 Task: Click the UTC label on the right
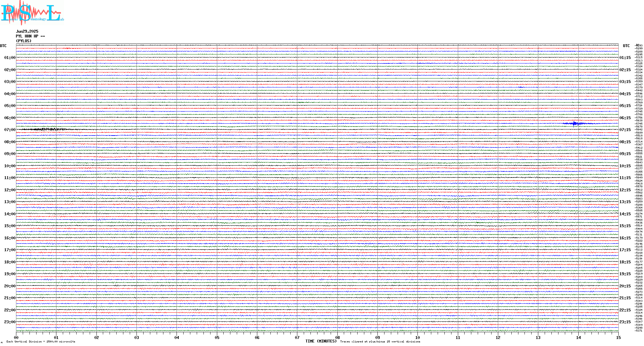pyautogui.click(x=626, y=46)
